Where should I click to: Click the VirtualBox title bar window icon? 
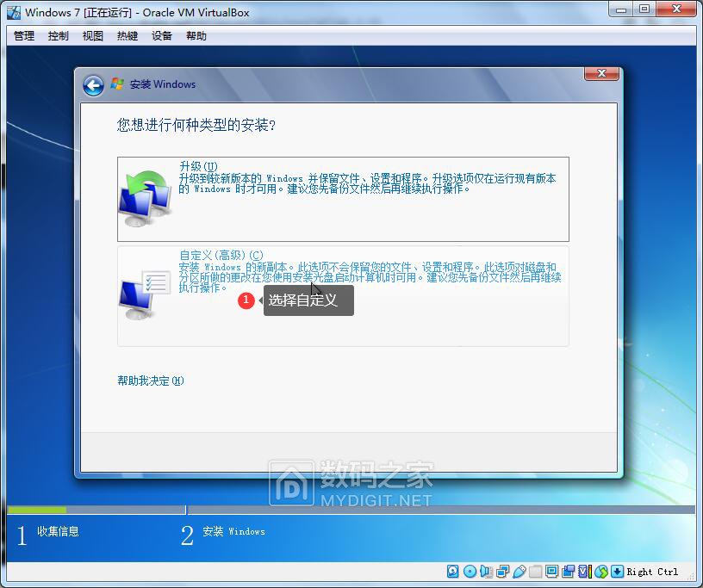point(14,13)
